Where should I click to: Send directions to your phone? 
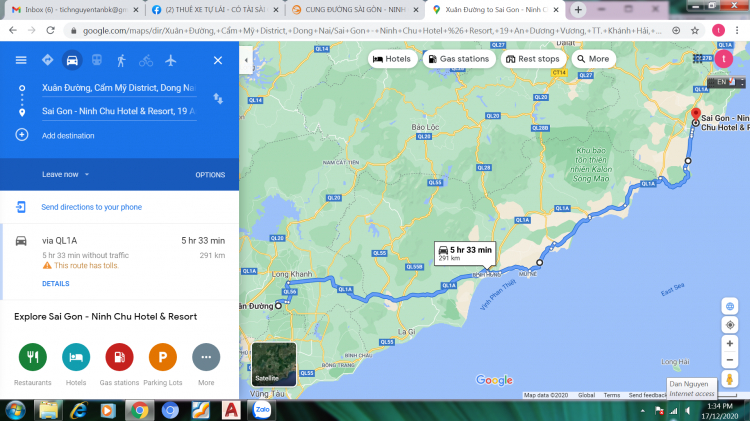pyautogui.click(x=91, y=207)
